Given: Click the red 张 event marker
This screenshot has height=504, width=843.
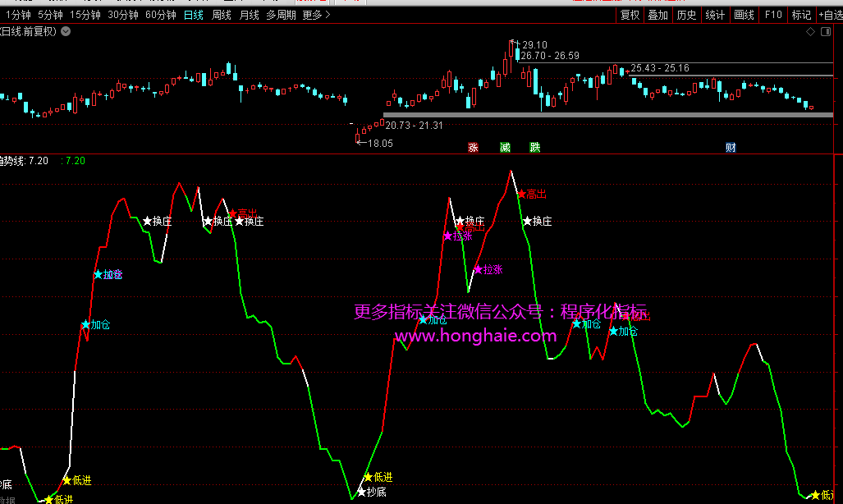Looking at the screenshot, I should tap(473, 148).
